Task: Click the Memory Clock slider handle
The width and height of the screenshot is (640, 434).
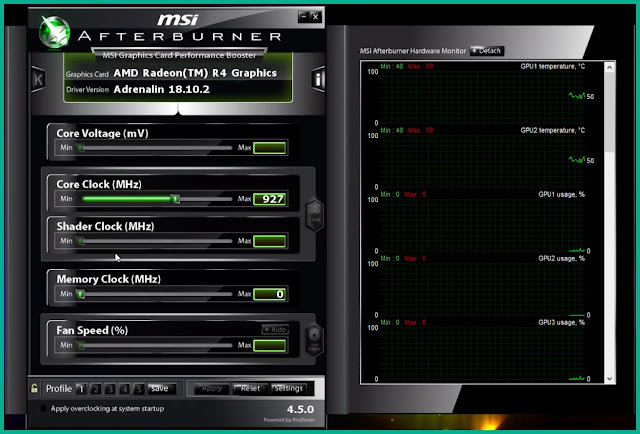Action: pyautogui.click(x=81, y=294)
